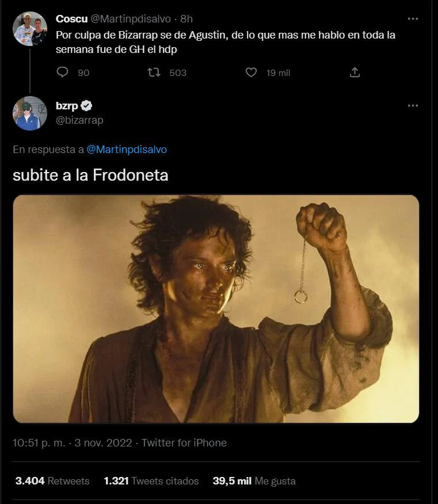Click the bzrp display name

[x=67, y=106]
